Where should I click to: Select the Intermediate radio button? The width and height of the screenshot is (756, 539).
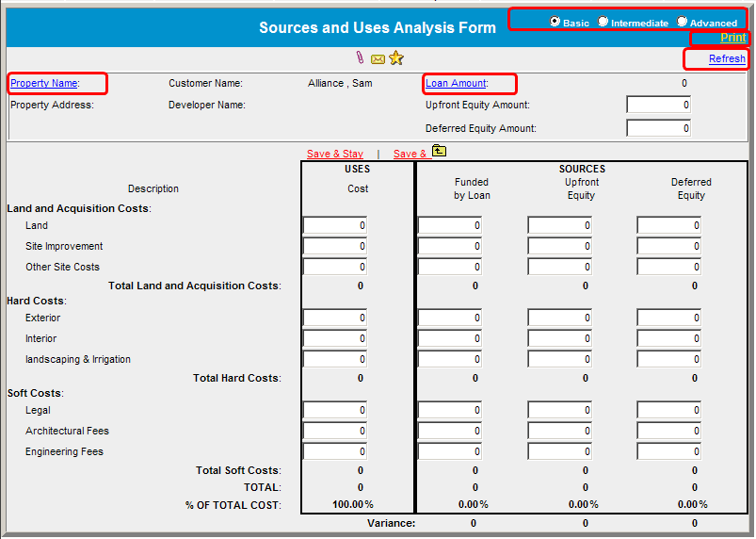[x=603, y=22]
